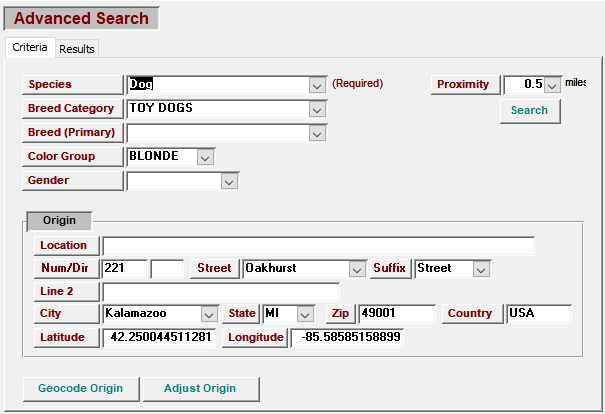
Task: Open the State dropdown arrow
Action: 305,314
